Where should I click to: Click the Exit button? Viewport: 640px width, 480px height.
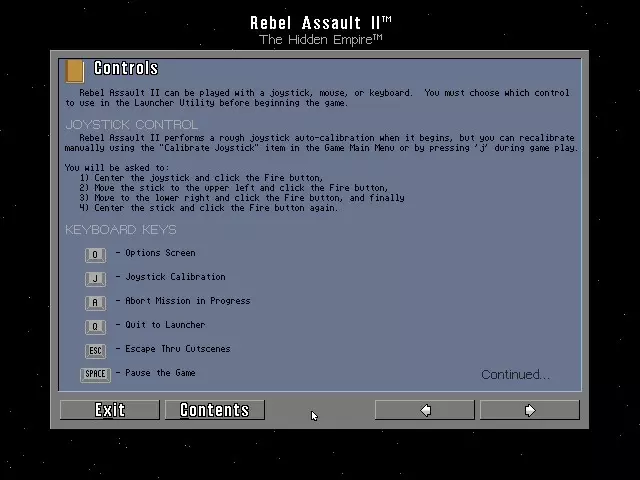click(x=110, y=410)
